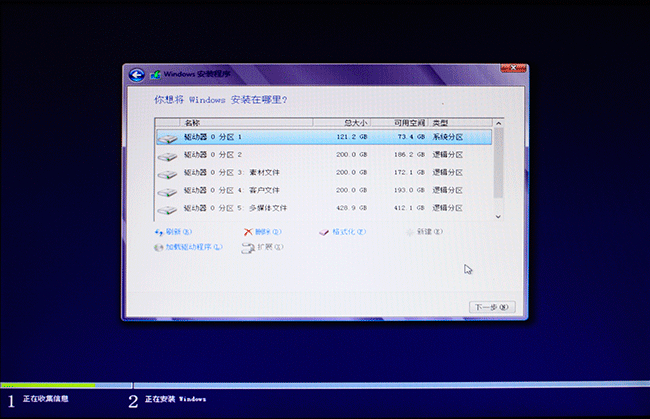The height and width of the screenshot is (419, 650).
Task: Click the drive icon for partition 3 素材文件
Action: (x=167, y=174)
